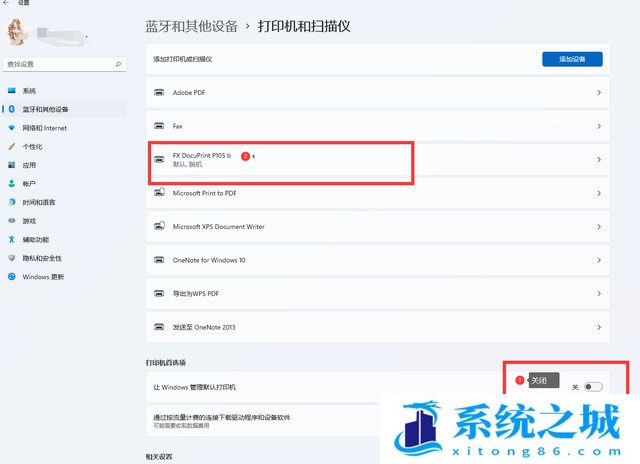Screen dimensions: 640x464
Task: Click 通过按流量计费的连接下载驱动程序 option text
Action: (x=222, y=417)
